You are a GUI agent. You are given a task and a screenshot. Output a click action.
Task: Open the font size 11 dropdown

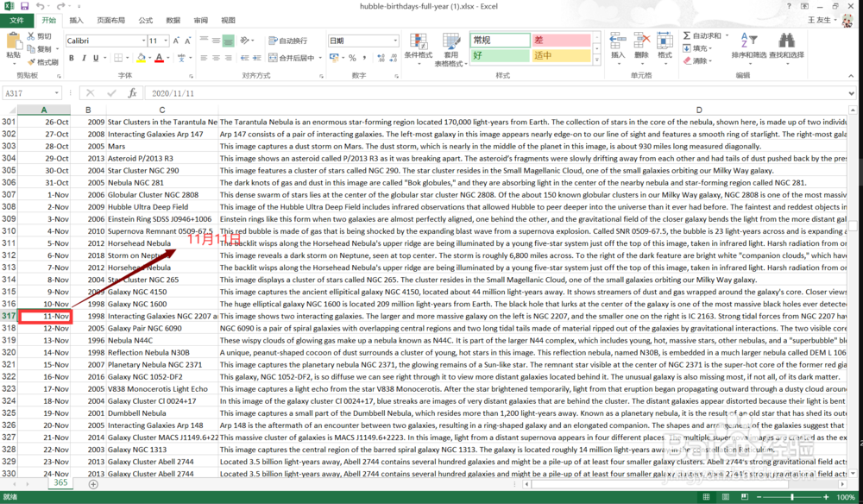coord(166,41)
